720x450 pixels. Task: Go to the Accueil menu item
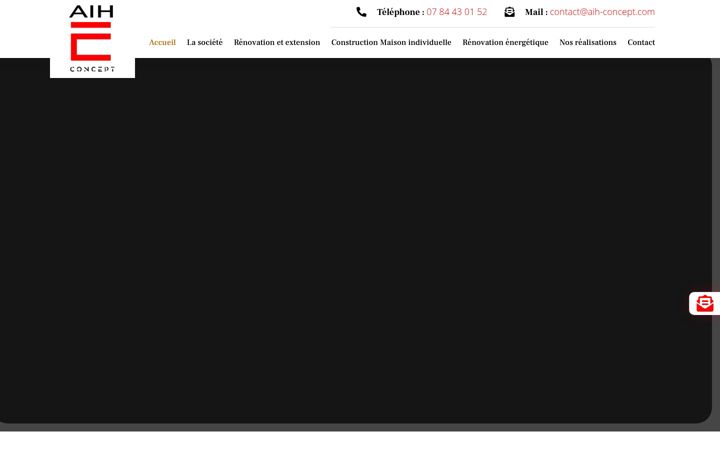[x=162, y=42]
